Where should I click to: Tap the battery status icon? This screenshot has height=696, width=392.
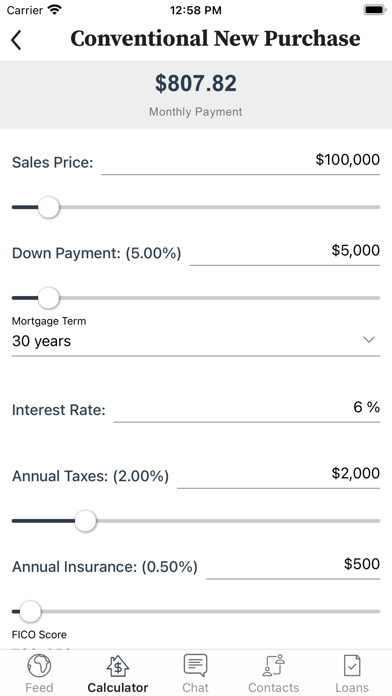point(375,10)
